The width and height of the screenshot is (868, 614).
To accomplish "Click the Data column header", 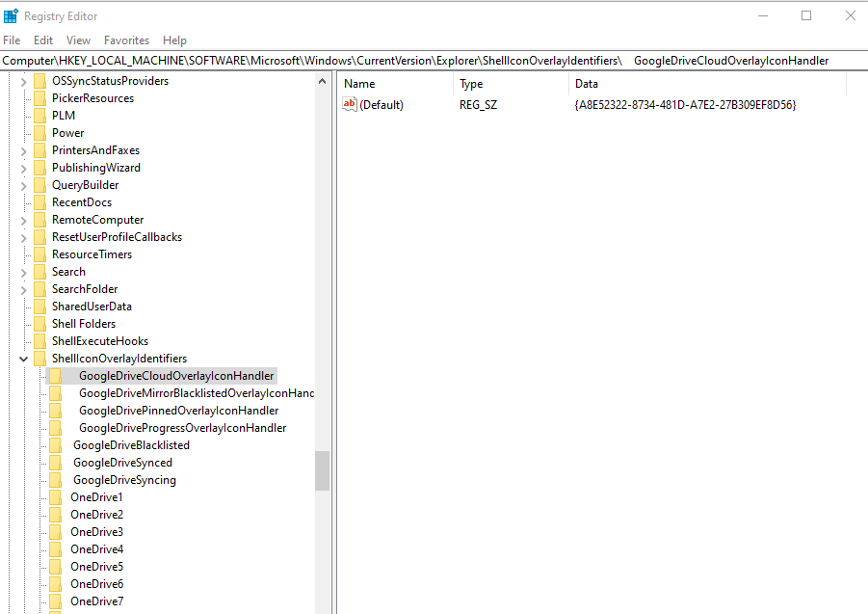I will (707, 84).
